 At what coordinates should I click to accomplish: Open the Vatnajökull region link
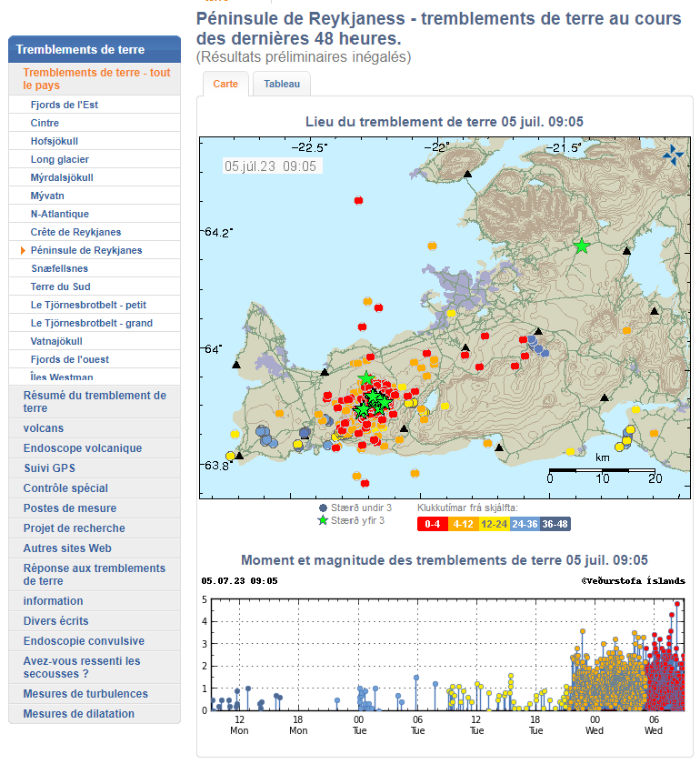click(x=56, y=341)
